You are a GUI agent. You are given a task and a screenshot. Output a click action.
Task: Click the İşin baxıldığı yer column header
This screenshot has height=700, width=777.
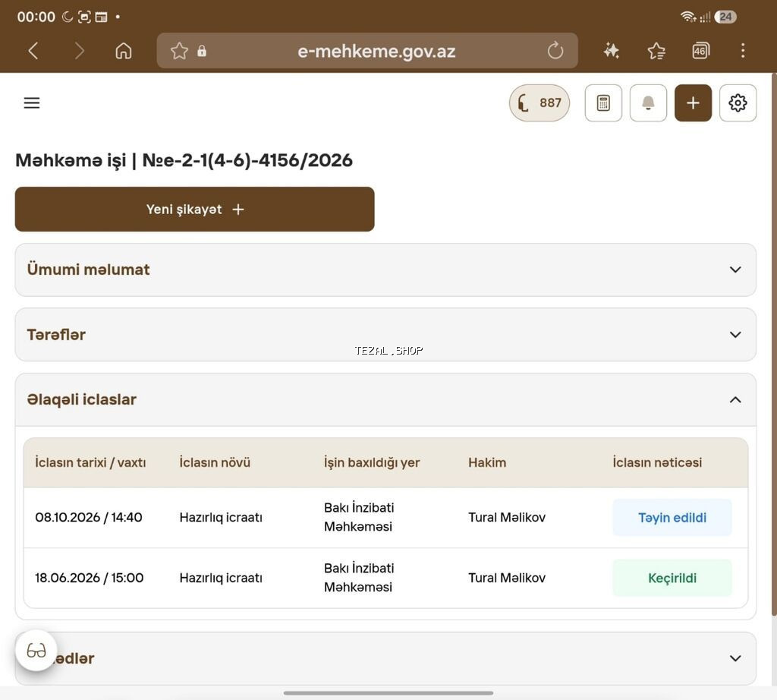[x=372, y=462]
